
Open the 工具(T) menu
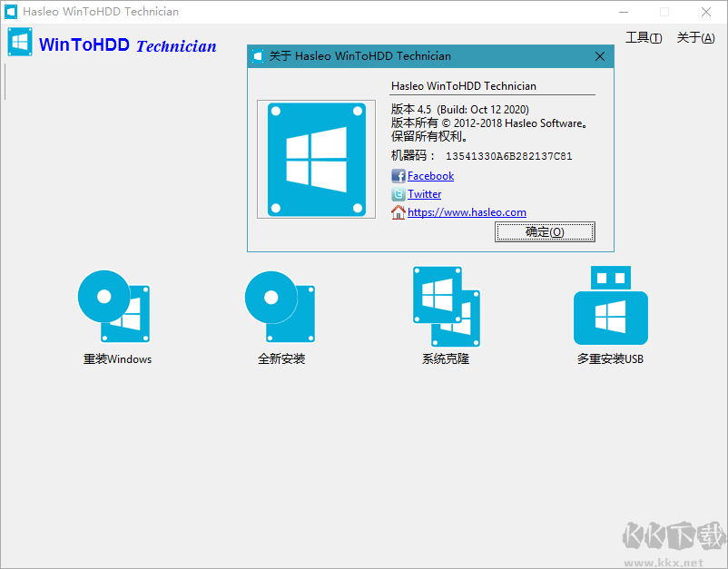(x=644, y=38)
